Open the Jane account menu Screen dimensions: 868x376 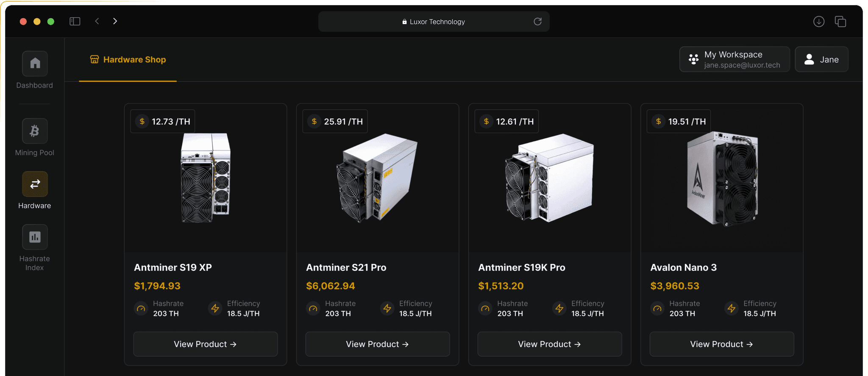pos(821,59)
